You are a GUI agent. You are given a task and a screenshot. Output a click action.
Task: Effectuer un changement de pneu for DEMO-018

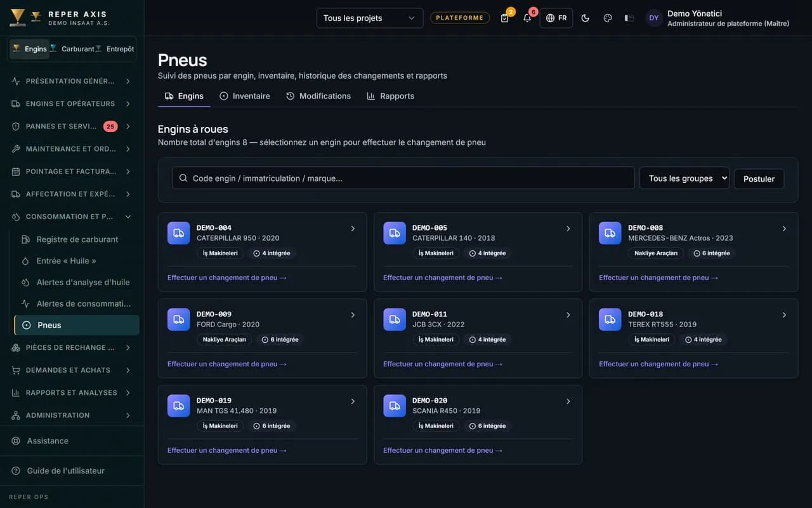click(658, 364)
